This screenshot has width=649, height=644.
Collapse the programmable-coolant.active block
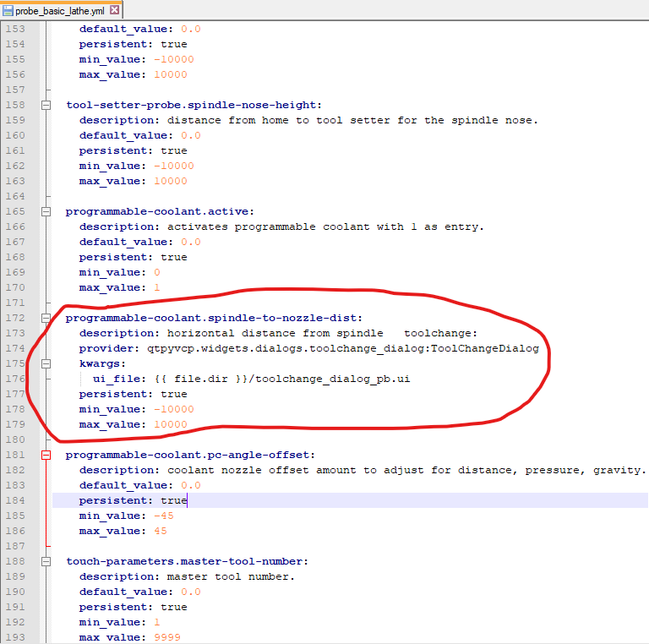(46, 211)
